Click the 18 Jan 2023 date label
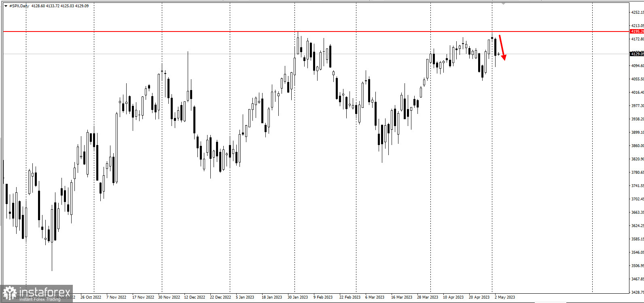644x303 pixels. (272, 297)
